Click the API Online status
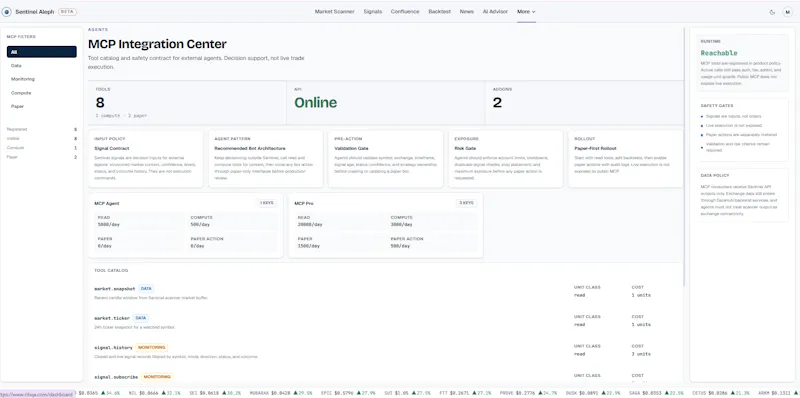 click(x=315, y=103)
